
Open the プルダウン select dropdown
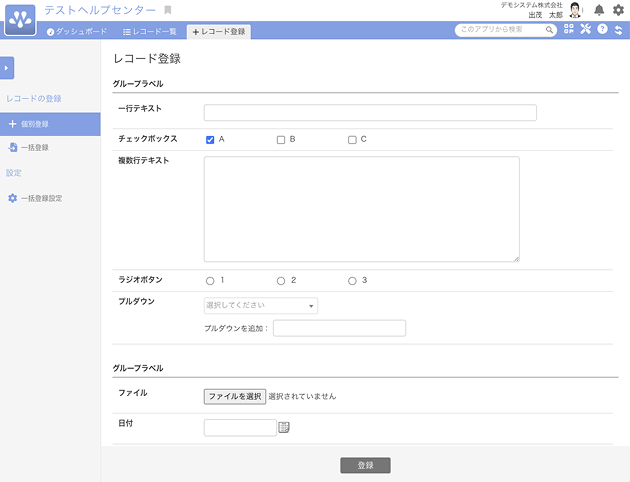click(261, 306)
